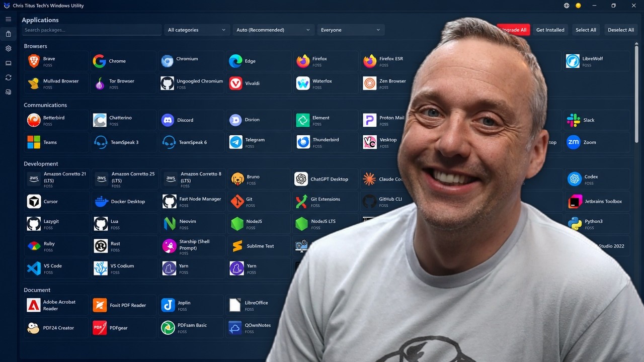
Task: Click the "Jetbrains Toolbox" label
Action: pyautogui.click(x=603, y=202)
